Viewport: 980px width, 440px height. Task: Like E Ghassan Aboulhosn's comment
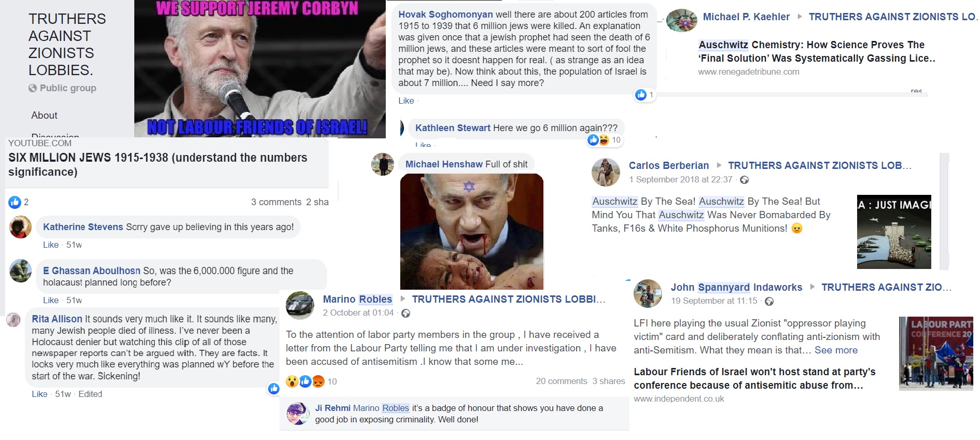(51, 300)
